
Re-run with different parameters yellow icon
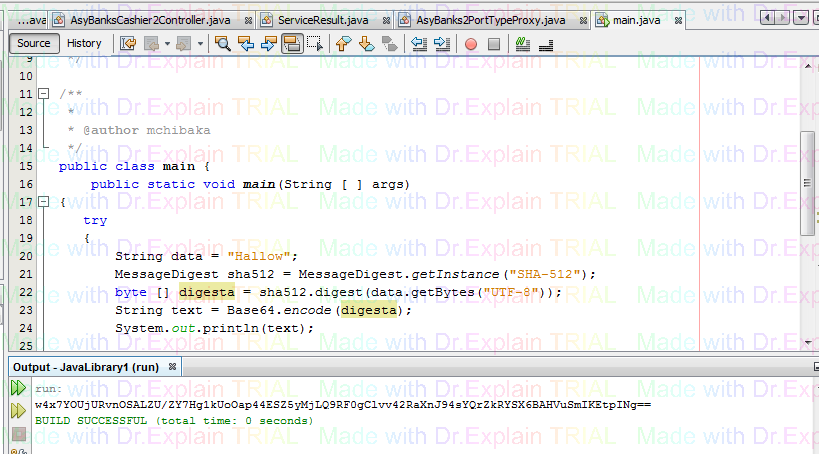click(x=18, y=411)
